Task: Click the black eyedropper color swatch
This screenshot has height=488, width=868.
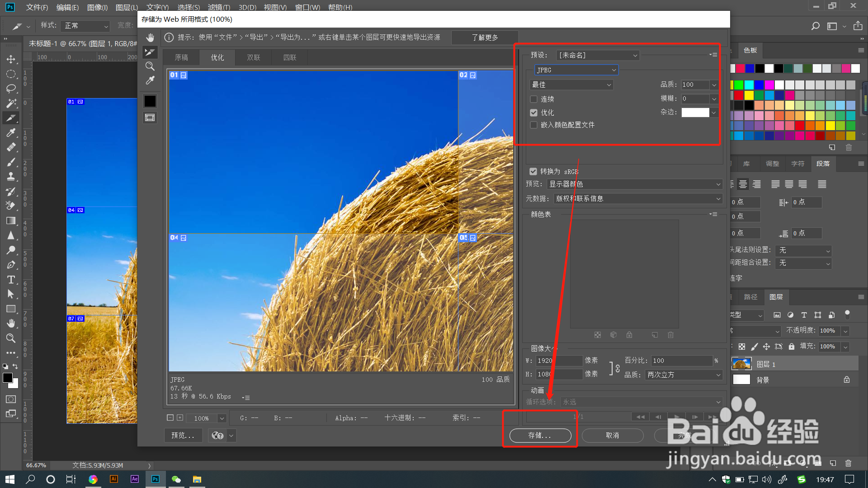Action: (x=150, y=101)
